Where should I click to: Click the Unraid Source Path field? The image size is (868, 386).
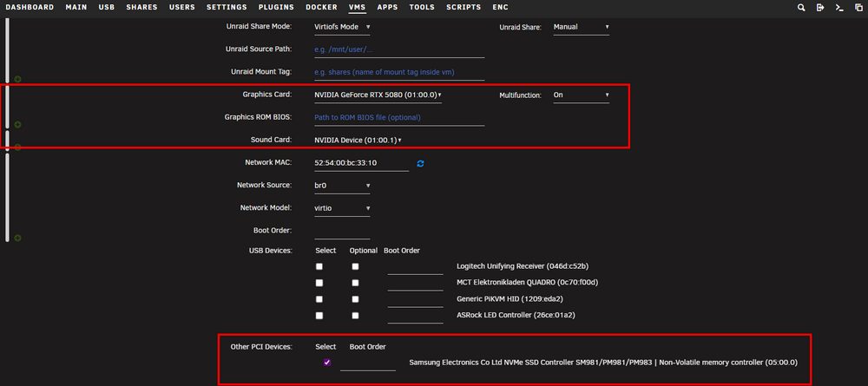399,49
